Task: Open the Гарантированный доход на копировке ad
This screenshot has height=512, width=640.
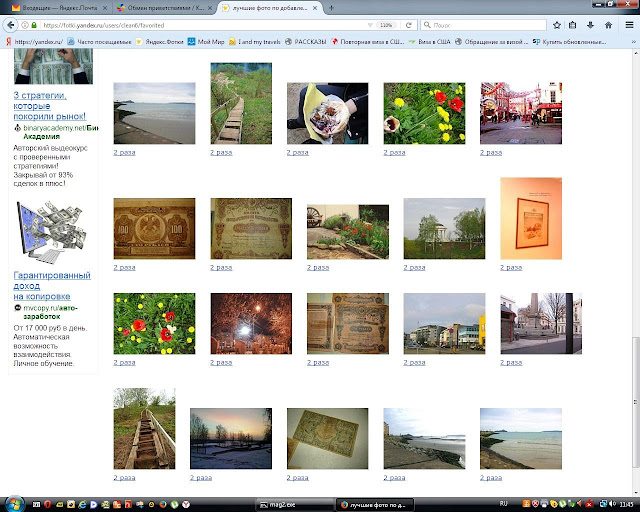Action: click(x=52, y=286)
